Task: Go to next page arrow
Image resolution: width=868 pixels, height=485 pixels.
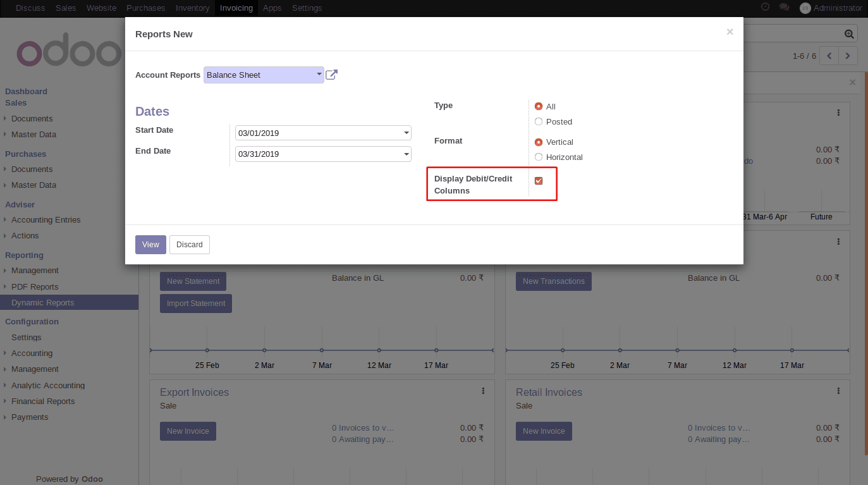Action: [848, 56]
